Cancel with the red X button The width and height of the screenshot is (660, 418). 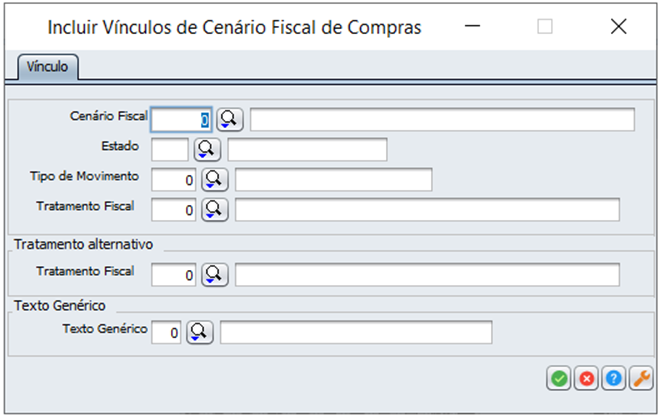click(x=586, y=378)
